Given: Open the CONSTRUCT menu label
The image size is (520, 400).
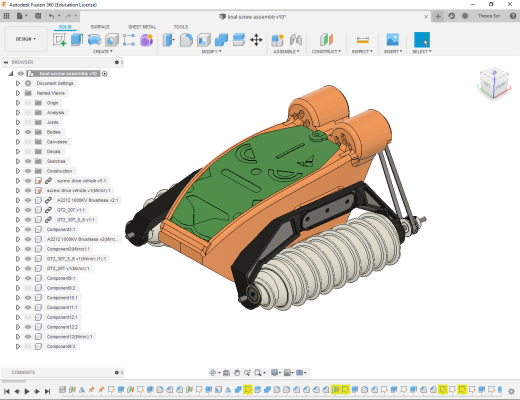Looking at the screenshot, I should point(326,52).
